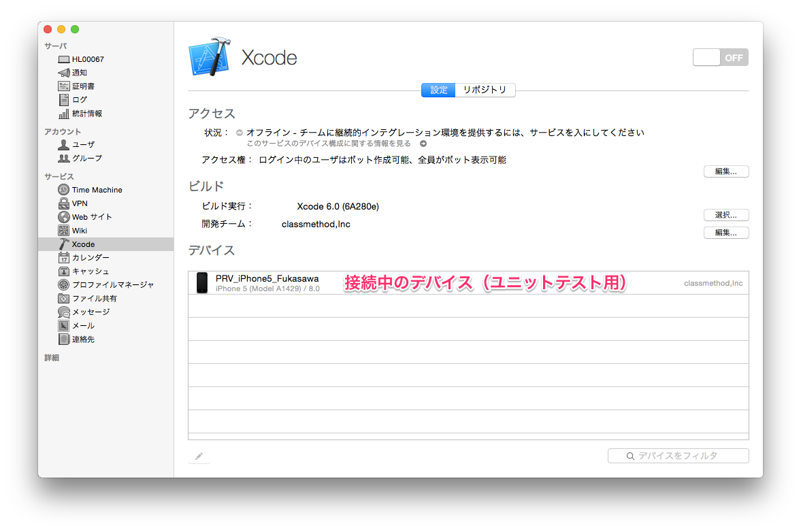Turn on the Xcode service switch
The height and width of the screenshot is (532, 801).
point(720,58)
